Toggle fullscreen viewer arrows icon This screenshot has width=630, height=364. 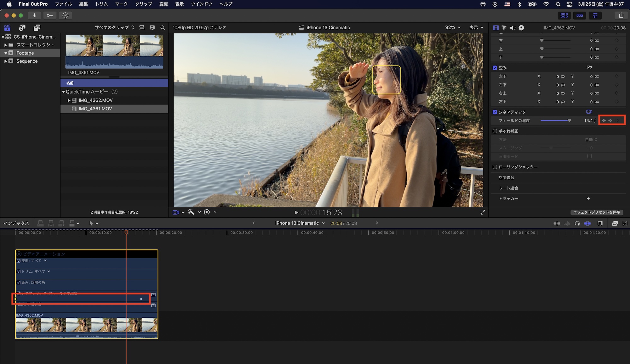click(483, 212)
